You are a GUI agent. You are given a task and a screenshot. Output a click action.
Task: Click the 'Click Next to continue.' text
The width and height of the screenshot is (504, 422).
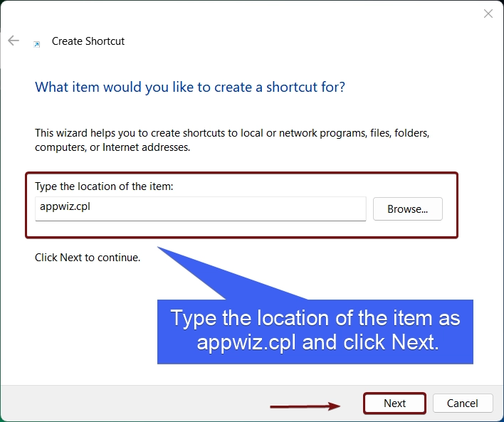[88, 258]
